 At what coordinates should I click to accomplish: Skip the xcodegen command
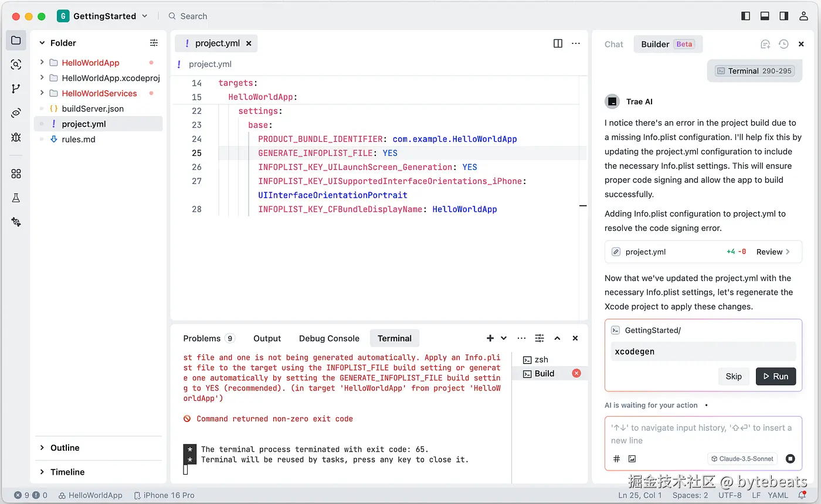tap(734, 376)
